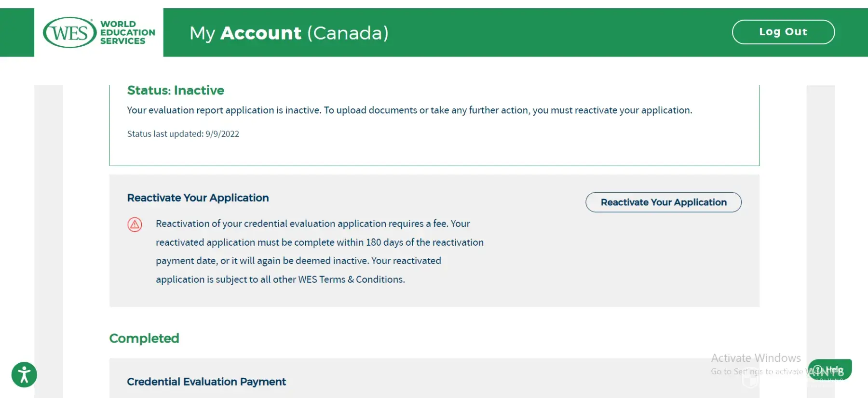
Task: Select the Status: Inactive heading
Action: [176, 91]
